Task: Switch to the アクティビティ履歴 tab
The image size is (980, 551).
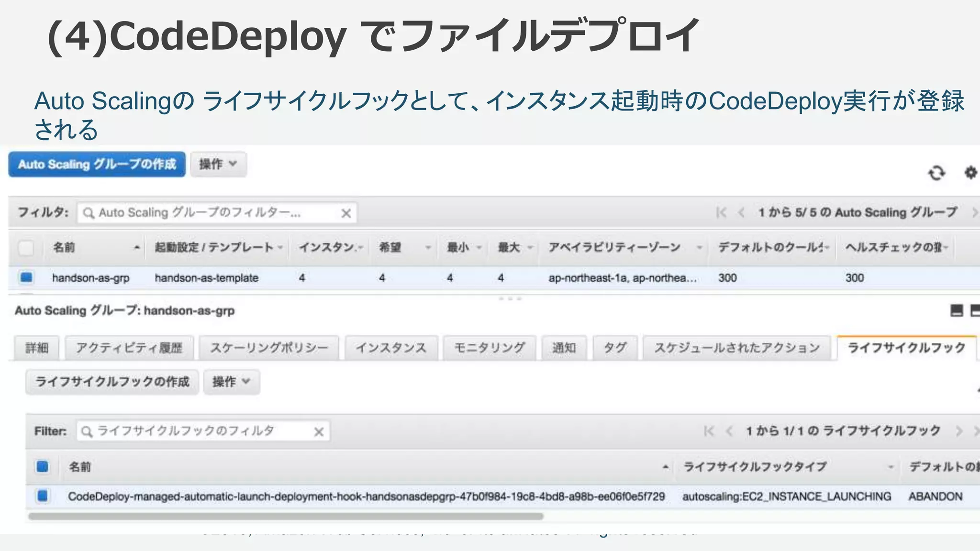Action: click(x=129, y=348)
